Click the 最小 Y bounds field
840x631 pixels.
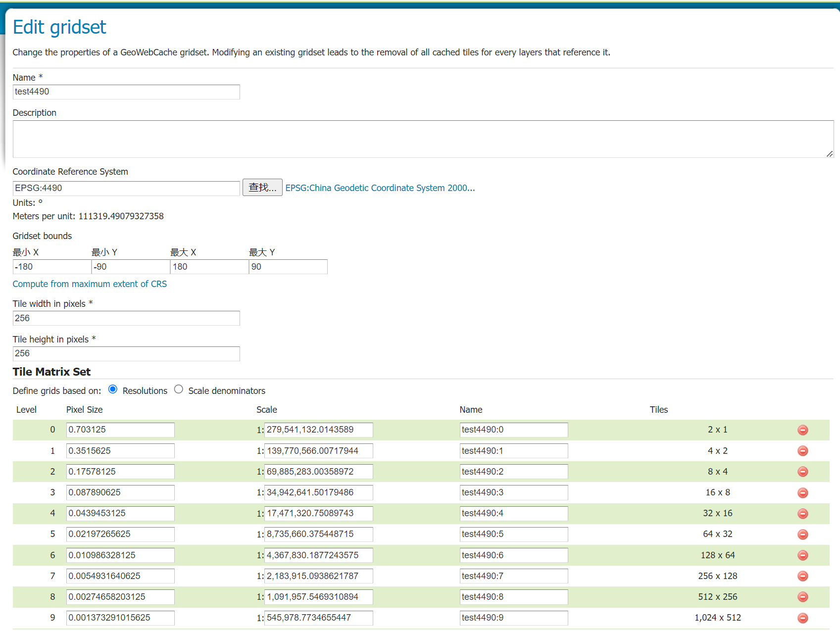click(131, 267)
